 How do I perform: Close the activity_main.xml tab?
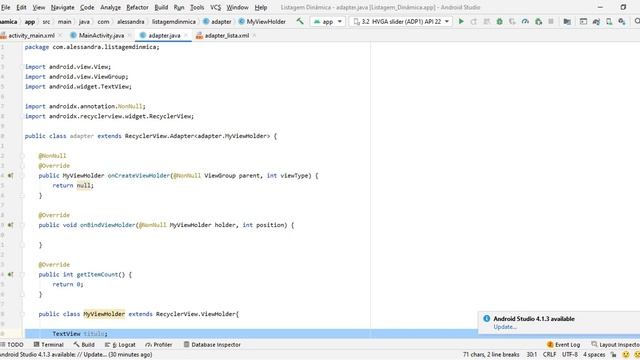point(60,36)
